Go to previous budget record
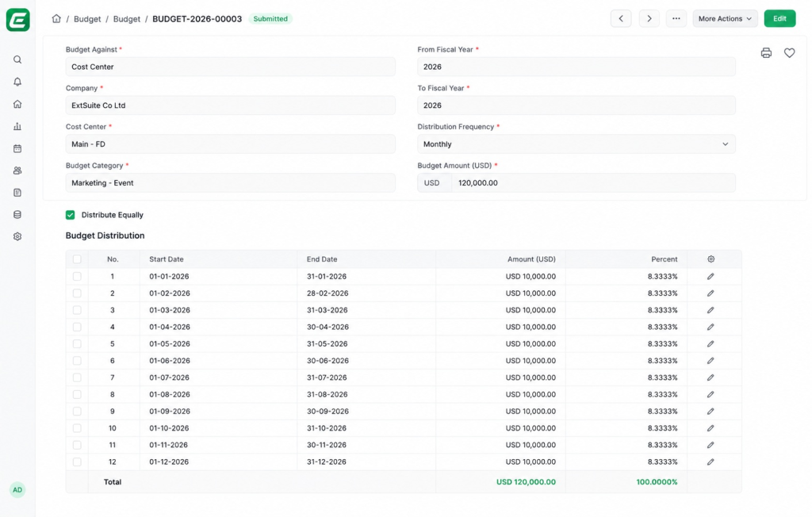The image size is (812, 517). (621, 19)
